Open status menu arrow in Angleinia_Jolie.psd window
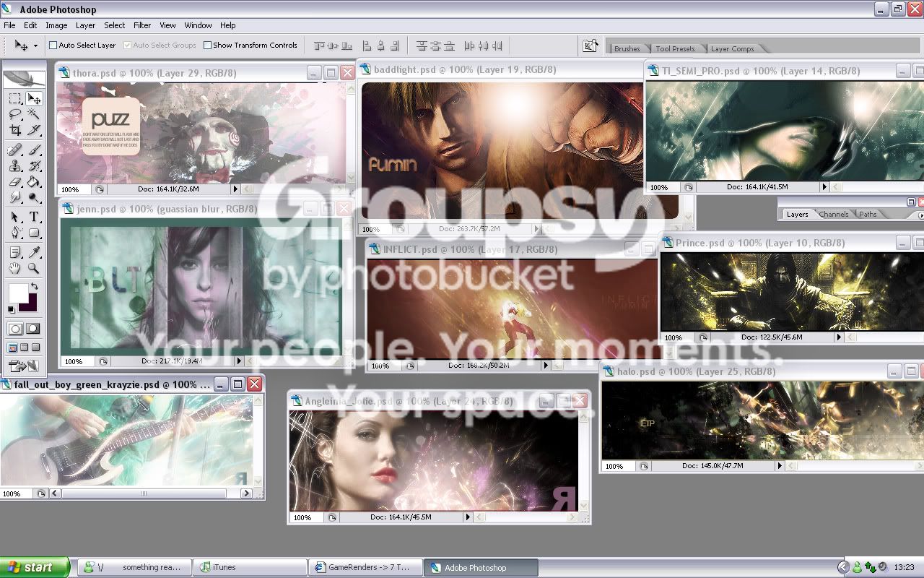This screenshot has height=578, width=924. click(x=468, y=517)
